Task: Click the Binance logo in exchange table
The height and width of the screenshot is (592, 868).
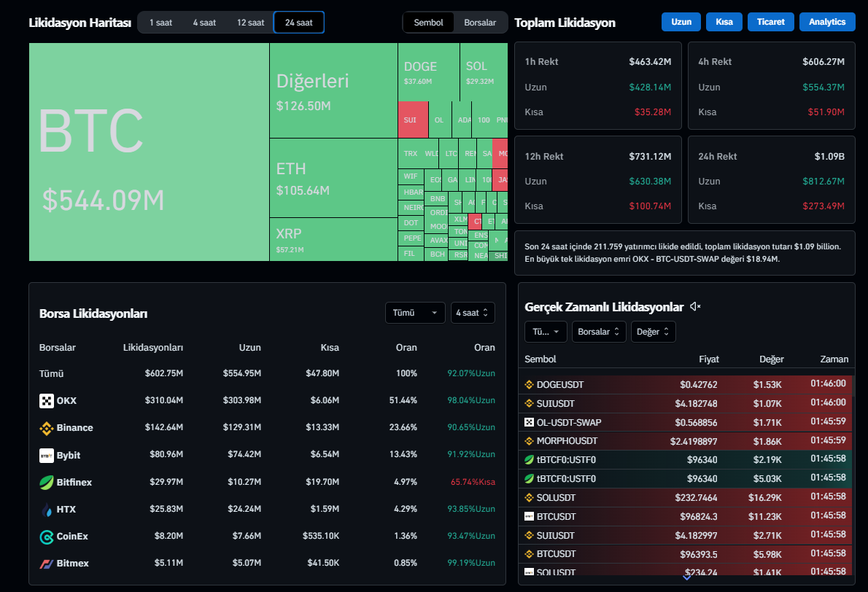Action: click(47, 428)
